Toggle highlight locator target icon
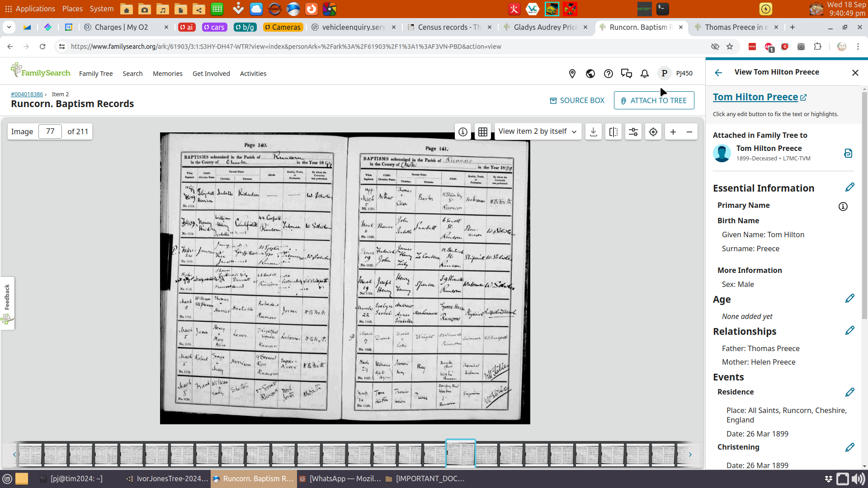The width and height of the screenshot is (868, 488). [653, 131]
